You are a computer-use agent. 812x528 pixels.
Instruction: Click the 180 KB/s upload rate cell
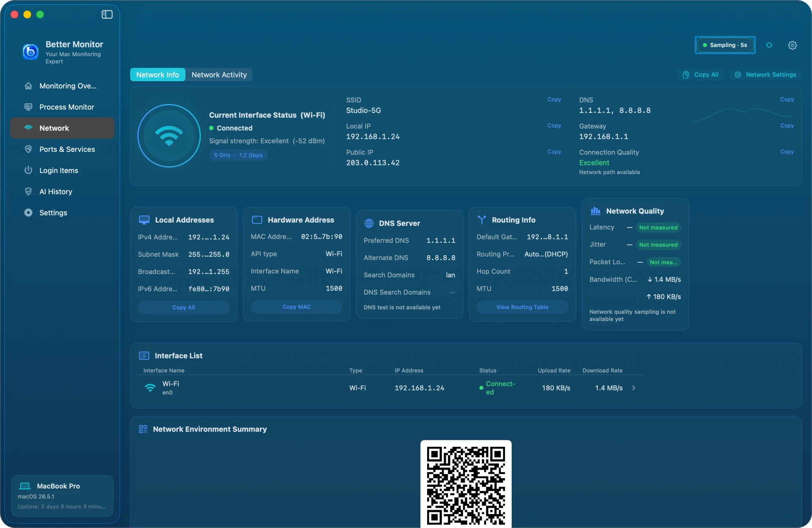[x=556, y=388]
